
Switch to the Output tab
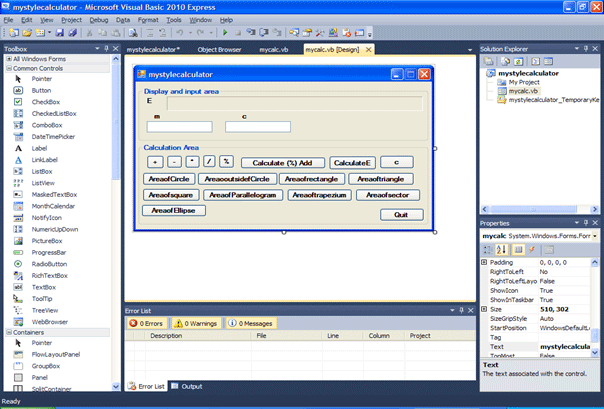187,386
